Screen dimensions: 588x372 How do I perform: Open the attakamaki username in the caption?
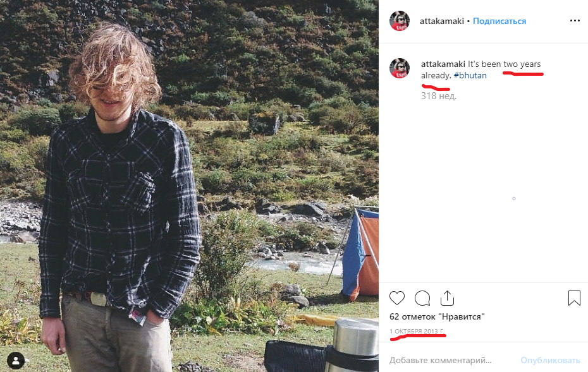pos(443,64)
